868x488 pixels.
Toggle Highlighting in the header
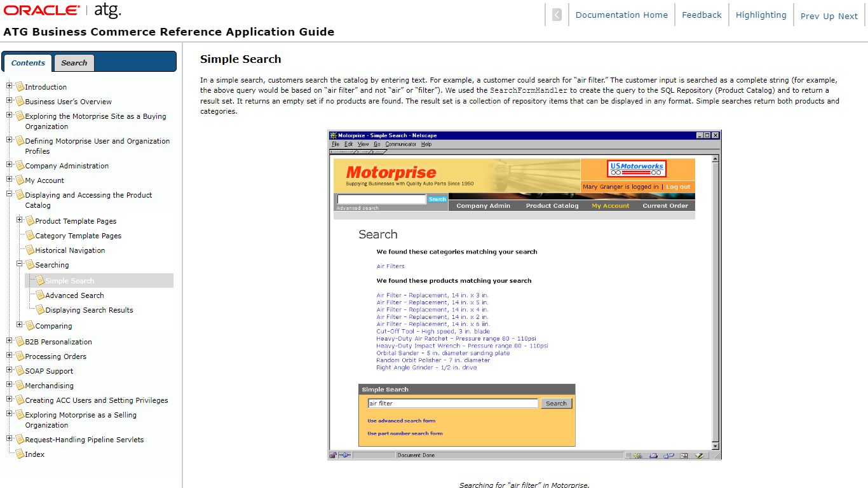[761, 15]
